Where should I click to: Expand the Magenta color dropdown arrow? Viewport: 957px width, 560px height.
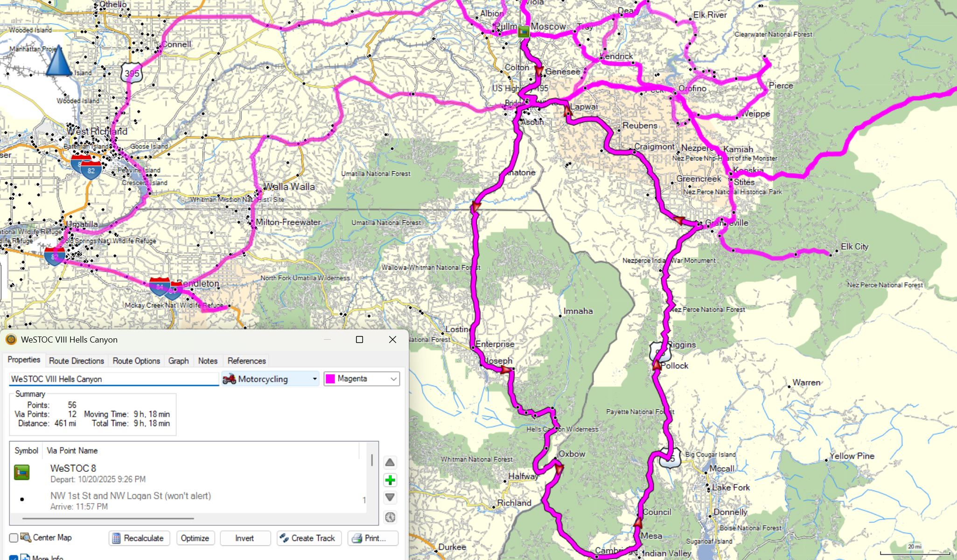[x=393, y=379]
